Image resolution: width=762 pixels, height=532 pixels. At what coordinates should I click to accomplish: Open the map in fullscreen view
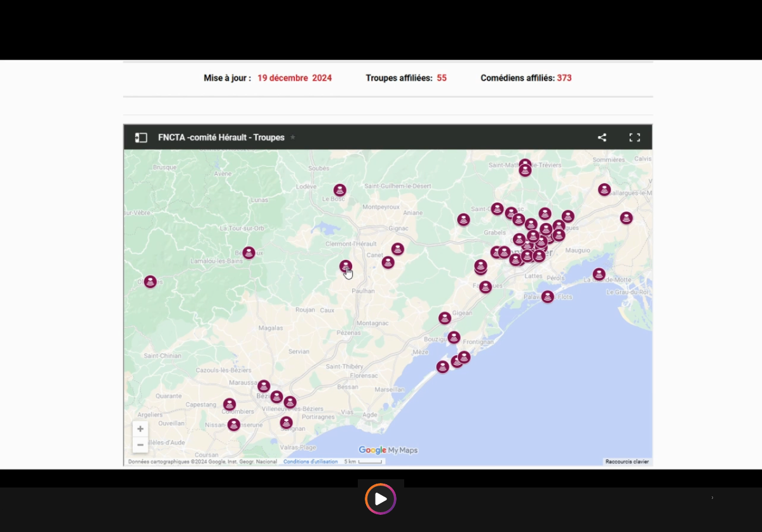click(634, 137)
